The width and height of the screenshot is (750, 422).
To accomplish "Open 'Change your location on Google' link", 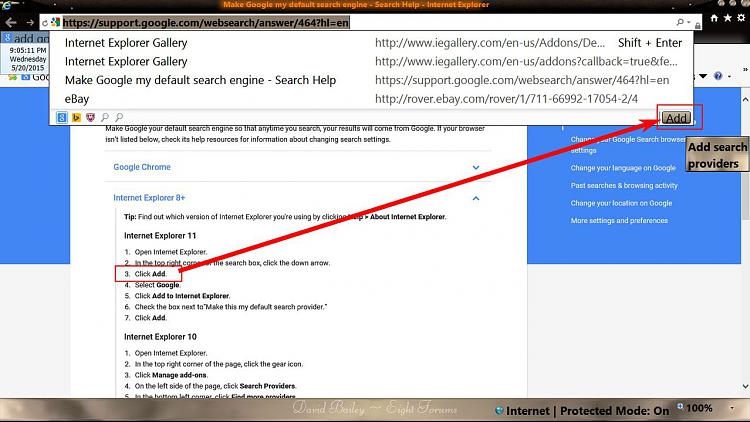I will click(621, 203).
